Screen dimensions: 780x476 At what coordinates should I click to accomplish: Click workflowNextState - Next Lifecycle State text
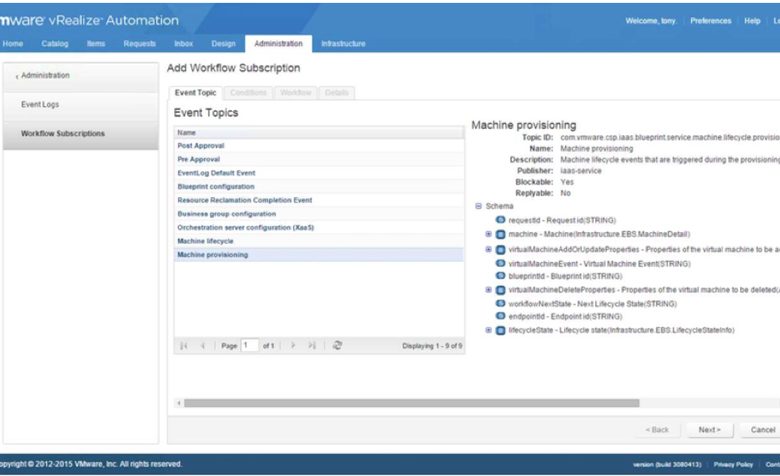[x=592, y=303]
